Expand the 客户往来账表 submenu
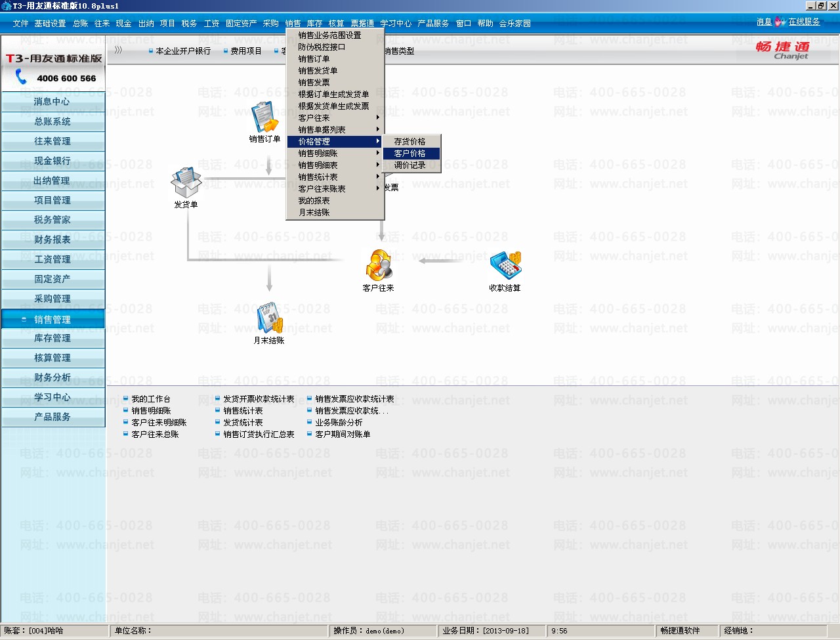Screen dimensions: 840x640 point(335,189)
